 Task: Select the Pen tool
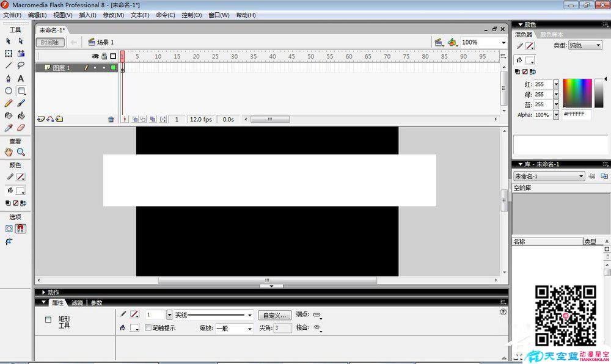point(8,78)
